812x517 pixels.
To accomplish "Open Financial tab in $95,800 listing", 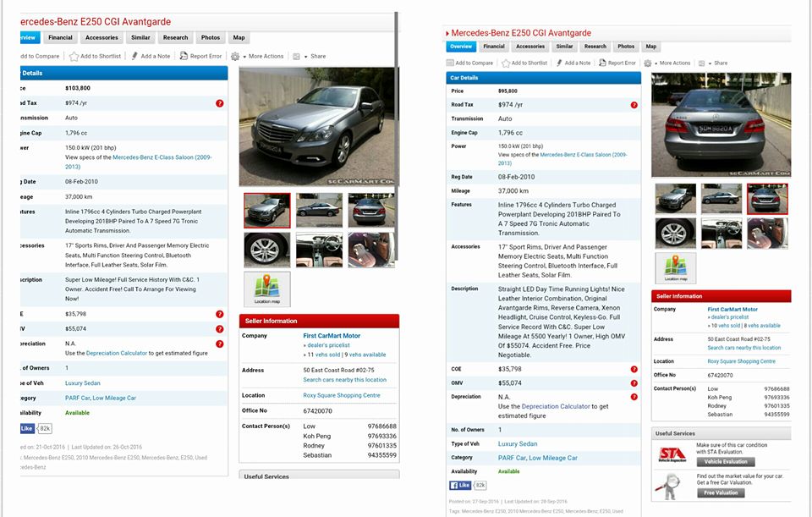I will (x=493, y=47).
